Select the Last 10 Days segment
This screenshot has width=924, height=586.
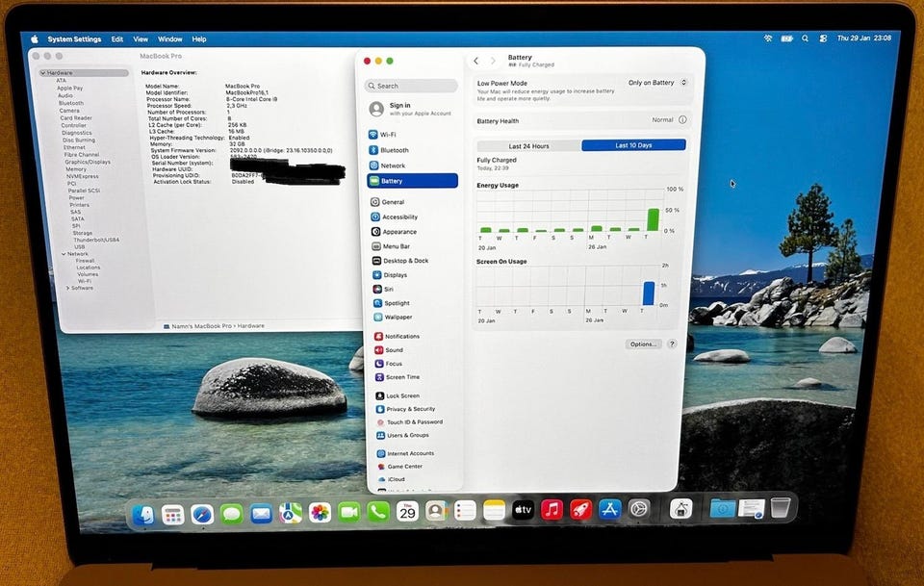tap(633, 145)
